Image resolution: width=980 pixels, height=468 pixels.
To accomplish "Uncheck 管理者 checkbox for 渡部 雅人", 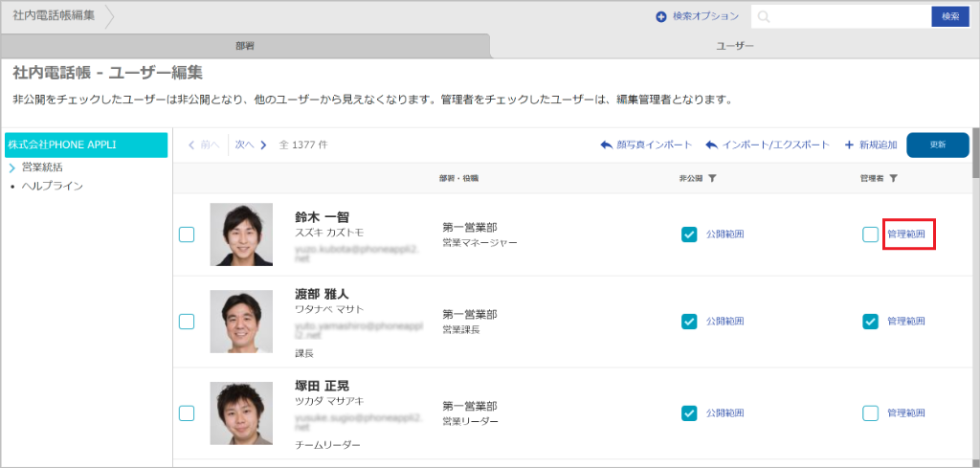I will (x=870, y=322).
